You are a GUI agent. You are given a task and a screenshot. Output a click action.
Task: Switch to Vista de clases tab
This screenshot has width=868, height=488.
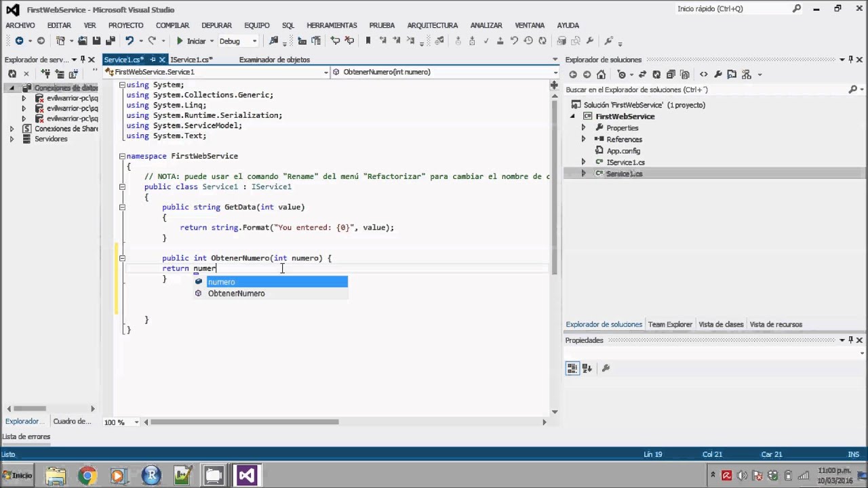pos(721,325)
